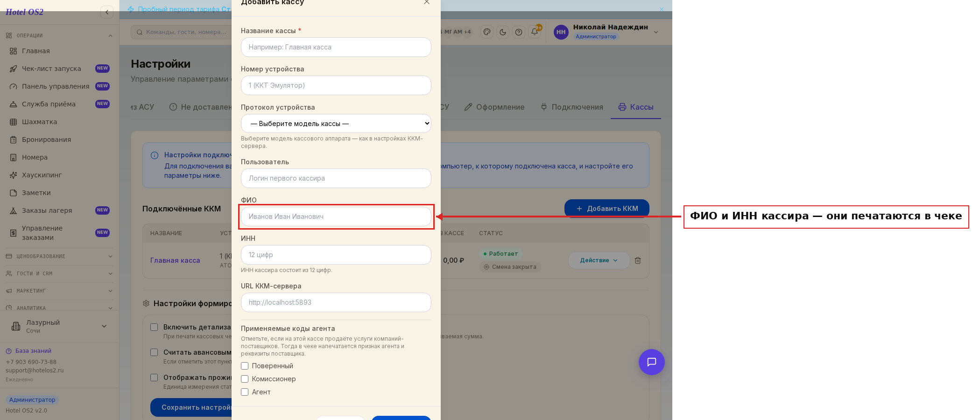
Task: Expand the Действие dropdown for Главная касса
Action: 599,260
